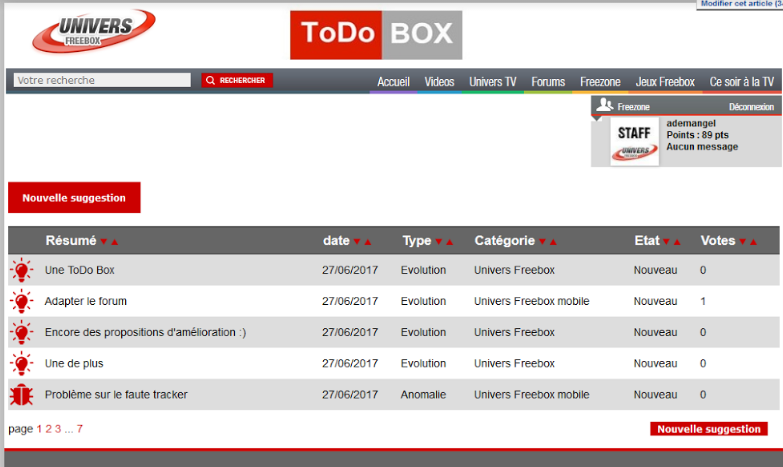Viewport: 783px width, 467px height.
Task: Go to page 1
Action: [39, 429]
